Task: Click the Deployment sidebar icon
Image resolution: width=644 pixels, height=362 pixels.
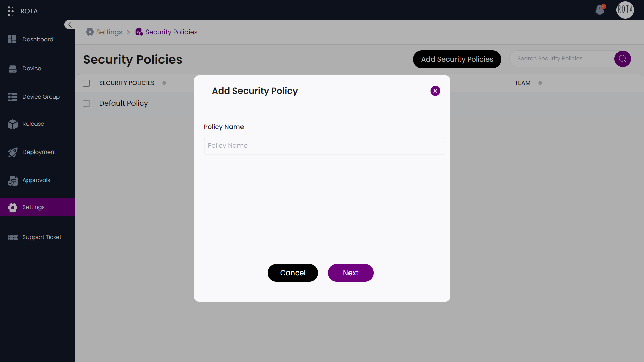Action: point(12,152)
